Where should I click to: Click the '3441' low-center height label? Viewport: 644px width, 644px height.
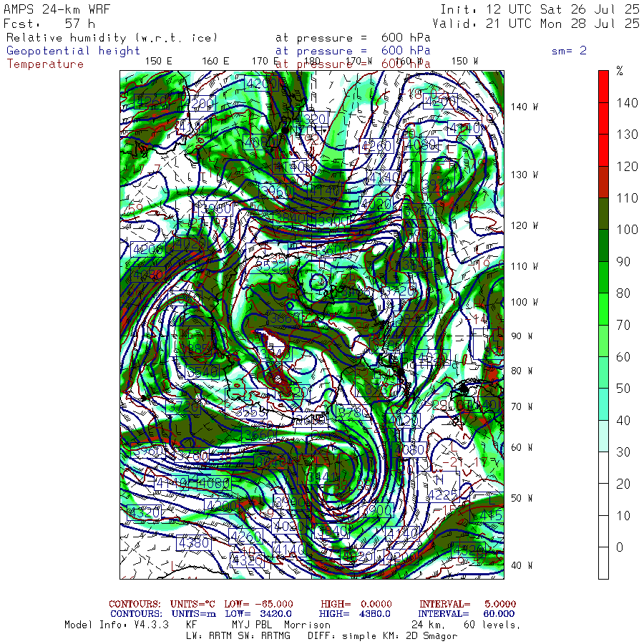click(324, 477)
